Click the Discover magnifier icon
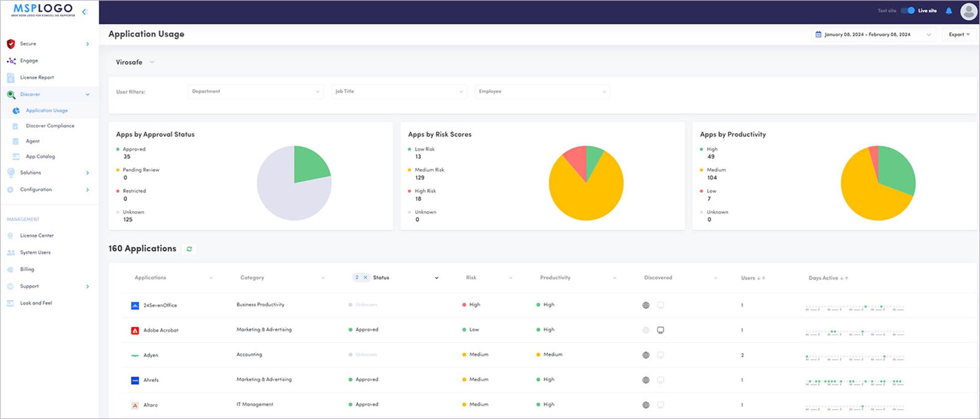Viewport: 980px width, 419px height. click(x=11, y=95)
